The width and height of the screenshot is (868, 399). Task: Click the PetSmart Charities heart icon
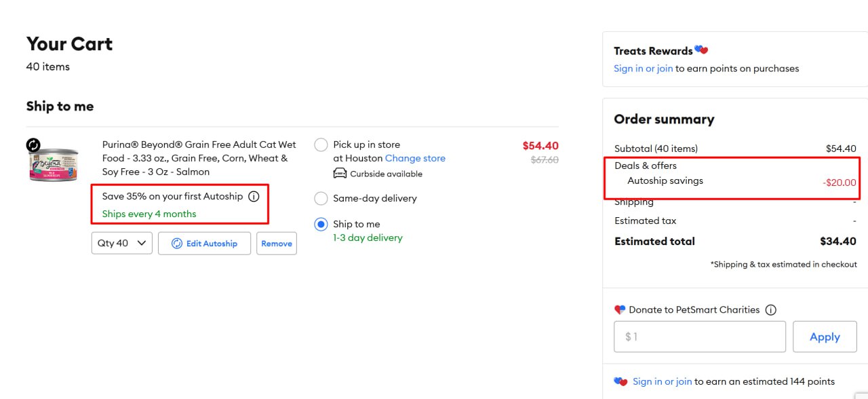pyautogui.click(x=620, y=310)
